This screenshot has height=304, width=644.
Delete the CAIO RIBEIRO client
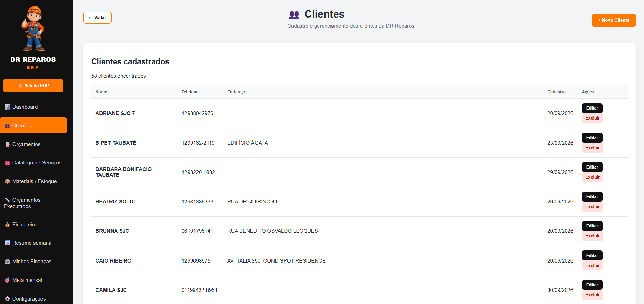(593, 266)
